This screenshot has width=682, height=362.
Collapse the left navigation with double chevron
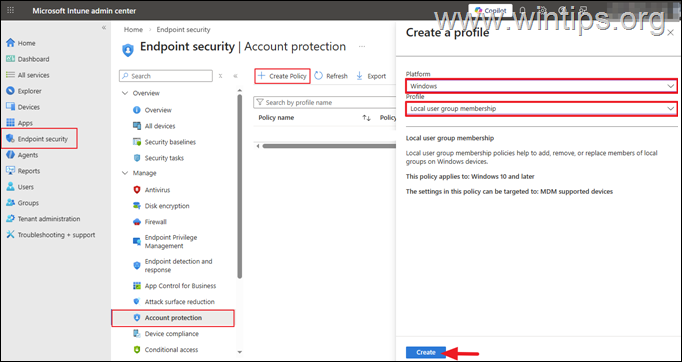104,27
